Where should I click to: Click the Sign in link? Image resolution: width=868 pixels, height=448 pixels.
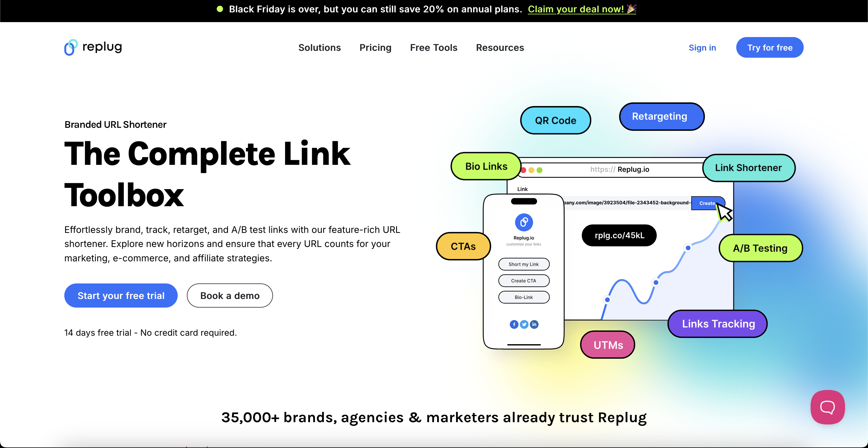click(702, 47)
